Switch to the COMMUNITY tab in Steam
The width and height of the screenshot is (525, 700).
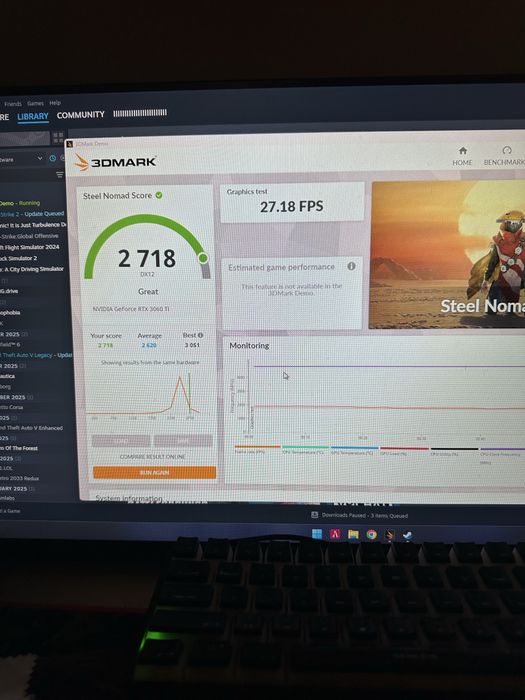pos(80,115)
